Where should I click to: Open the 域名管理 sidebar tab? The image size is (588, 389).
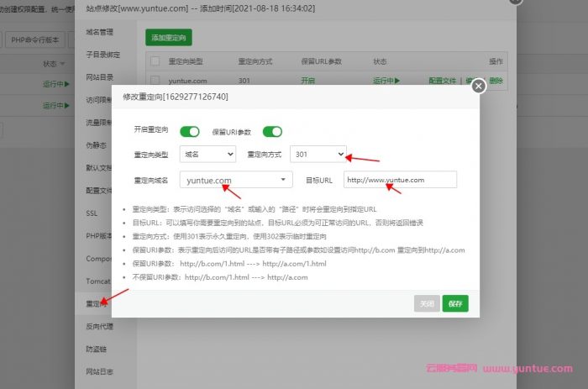click(x=99, y=32)
